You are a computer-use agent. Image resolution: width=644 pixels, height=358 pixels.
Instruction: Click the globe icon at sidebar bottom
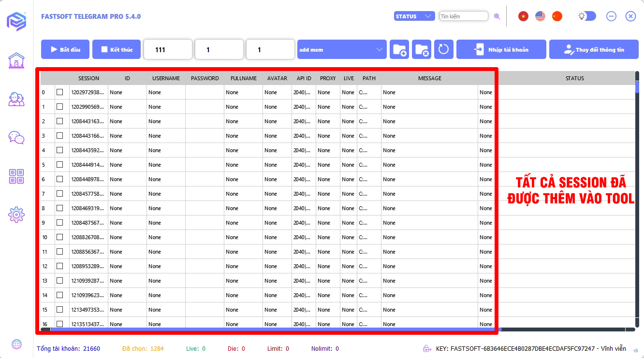pos(16,344)
